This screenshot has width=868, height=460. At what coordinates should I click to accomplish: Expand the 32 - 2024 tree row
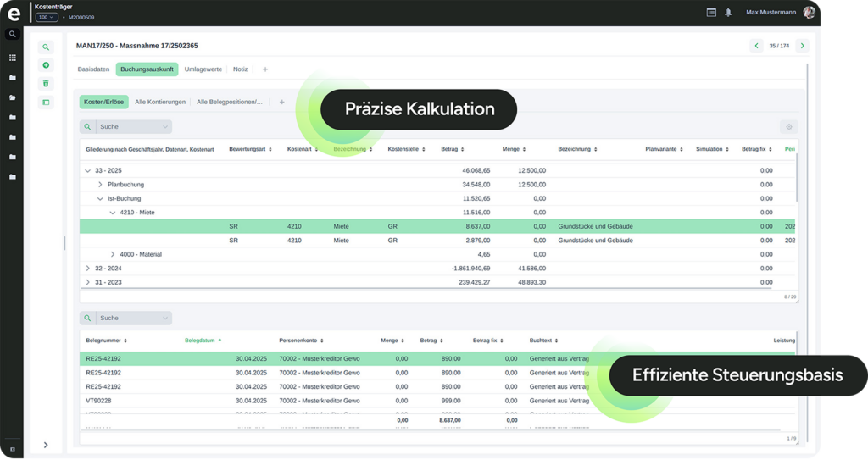(x=88, y=268)
